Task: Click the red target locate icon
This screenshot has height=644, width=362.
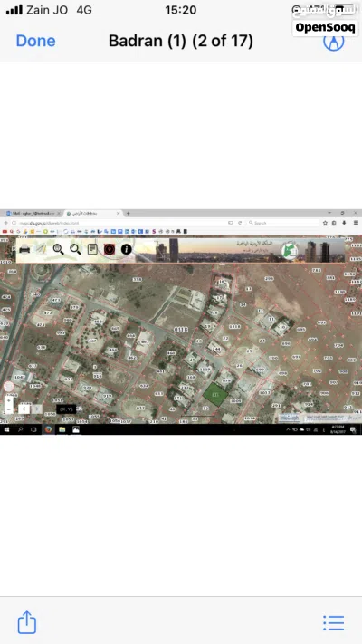Action: tap(110, 249)
